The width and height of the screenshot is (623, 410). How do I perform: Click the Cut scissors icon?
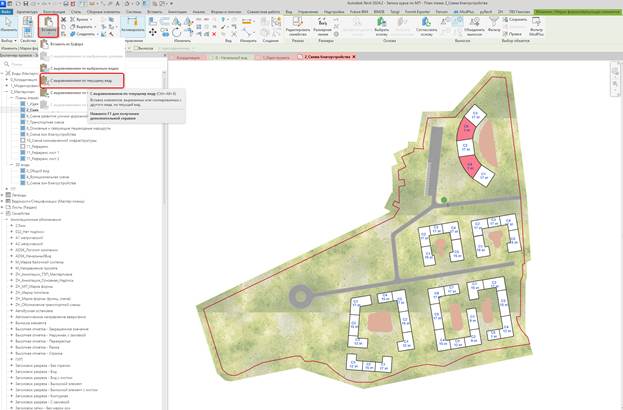[x=63, y=19]
